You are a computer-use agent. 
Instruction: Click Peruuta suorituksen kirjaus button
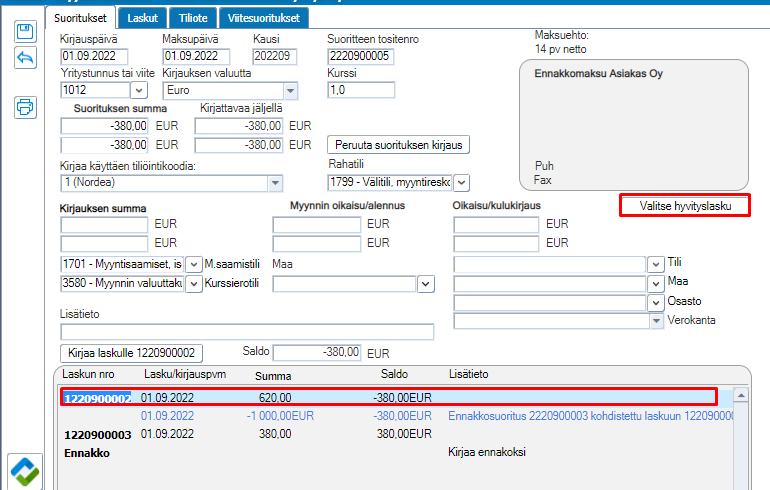pos(398,145)
